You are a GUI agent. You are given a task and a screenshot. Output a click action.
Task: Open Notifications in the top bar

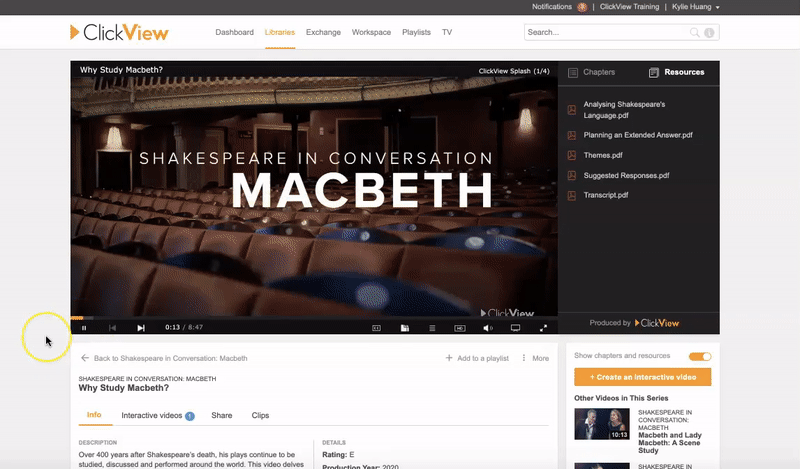tap(552, 7)
